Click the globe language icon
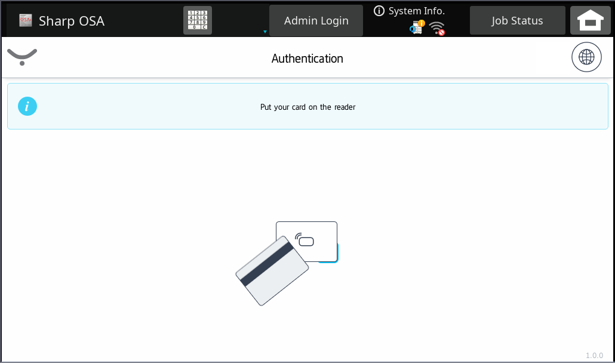 (x=586, y=57)
